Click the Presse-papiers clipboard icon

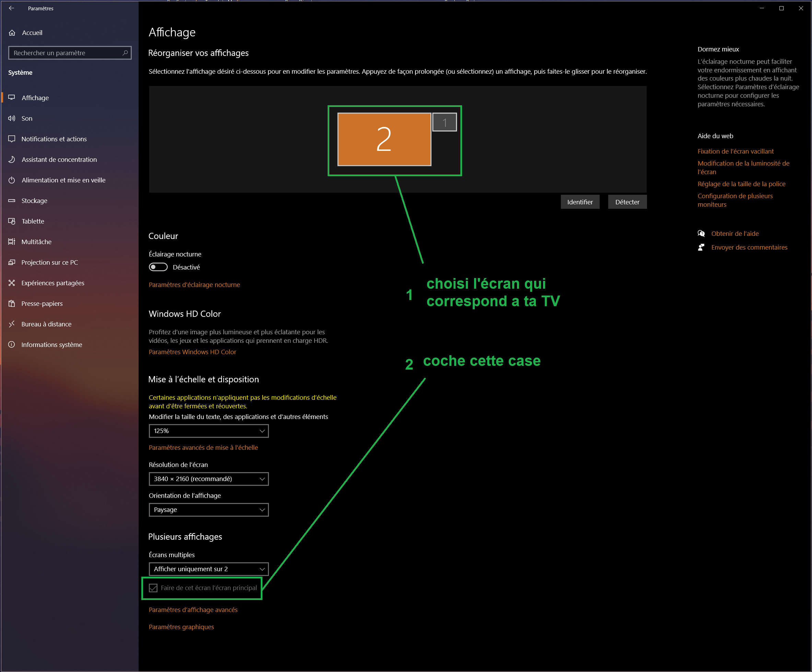tap(12, 303)
